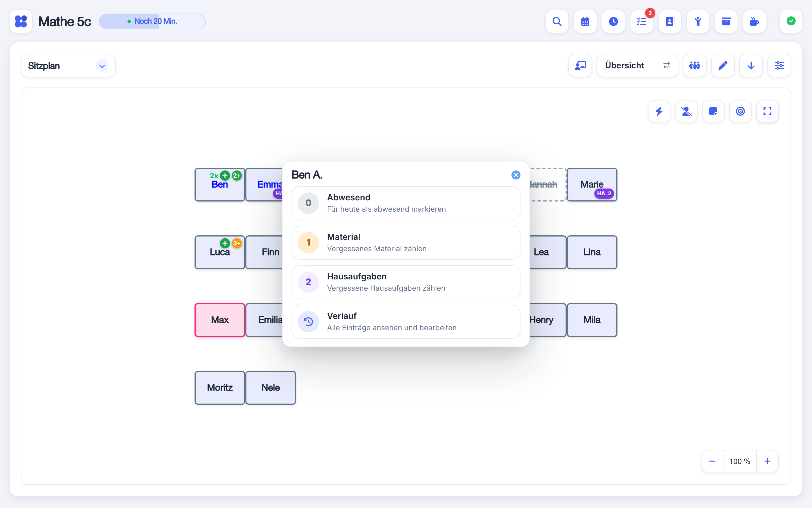The width and height of the screenshot is (812, 508).
Task: Click the lightning bolt quick action icon
Action: point(659,111)
